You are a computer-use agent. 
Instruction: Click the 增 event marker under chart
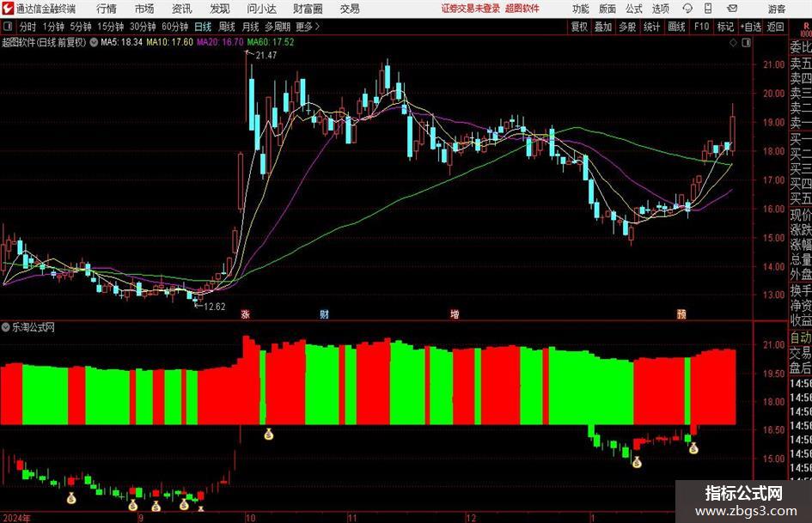pyautogui.click(x=455, y=314)
